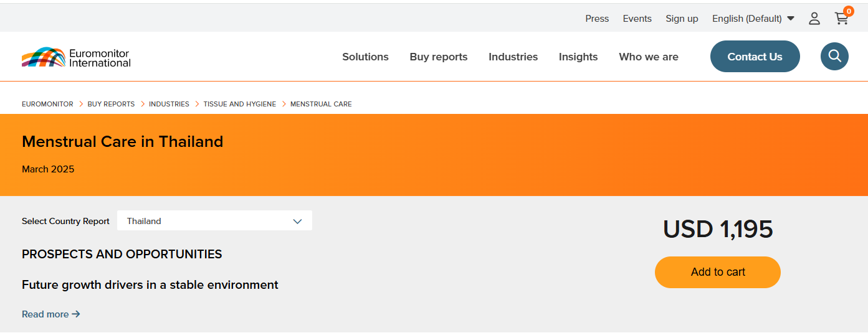
Task: Open the Select Country Report dropdown
Action: pos(214,221)
